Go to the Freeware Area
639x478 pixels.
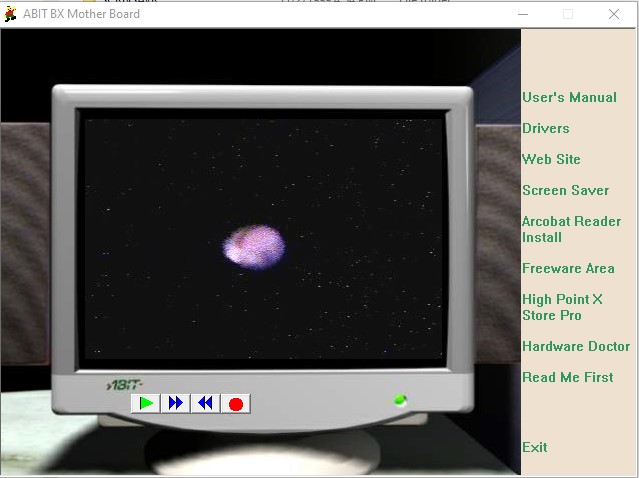pyautogui.click(x=568, y=268)
